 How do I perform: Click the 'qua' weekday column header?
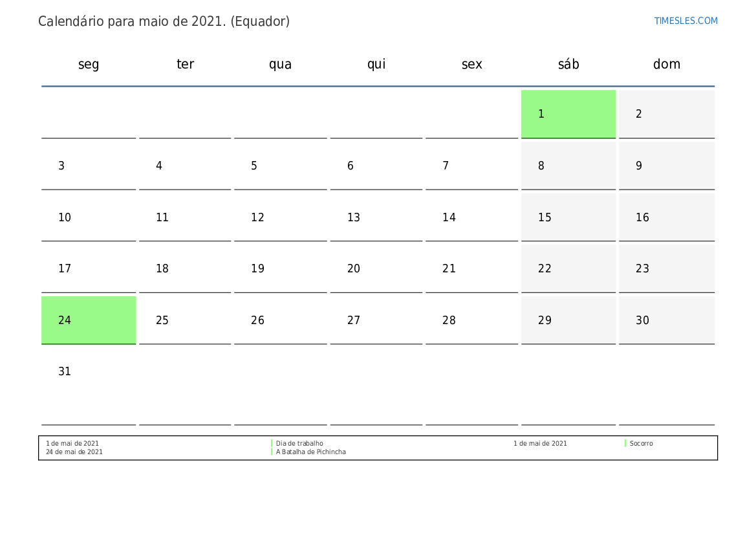pyautogui.click(x=280, y=64)
